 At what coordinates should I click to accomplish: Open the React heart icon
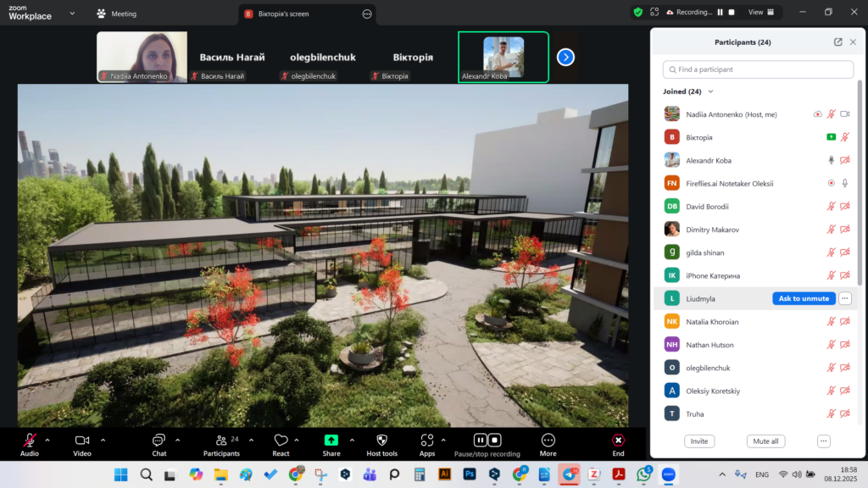tap(281, 441)
